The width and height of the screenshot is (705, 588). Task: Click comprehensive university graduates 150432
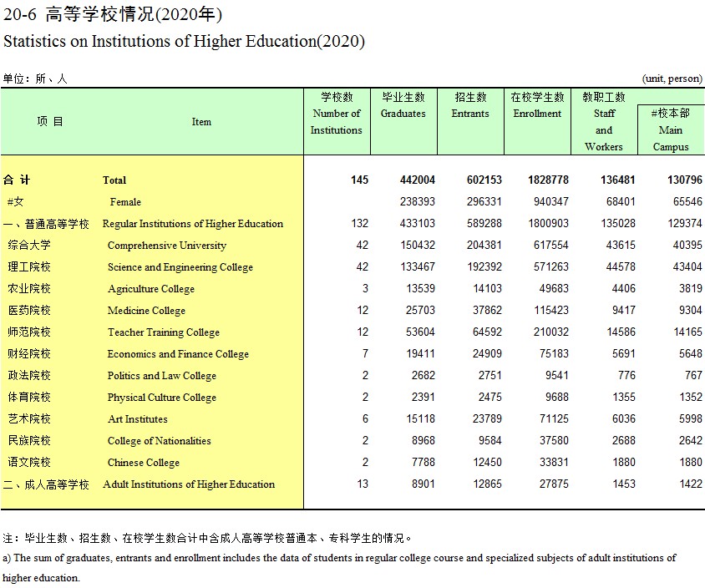418,245
